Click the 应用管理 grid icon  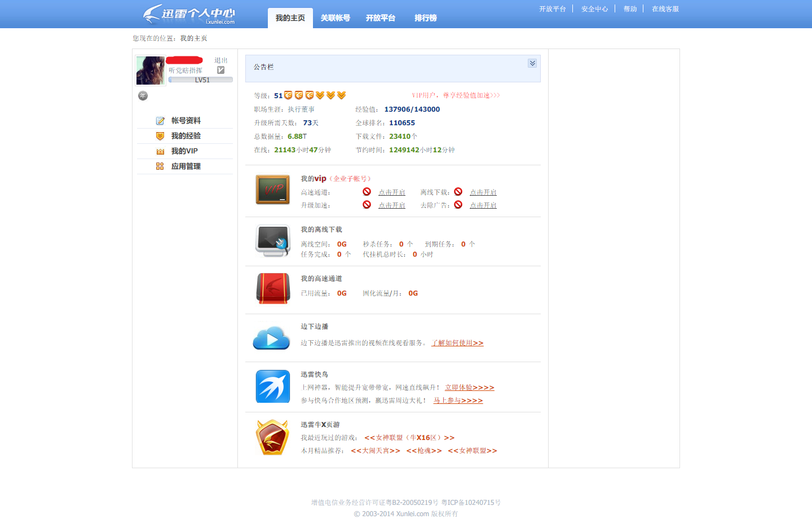click(x=160, y=166)
